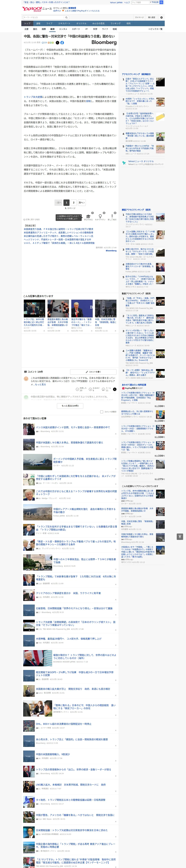This screenshot has width=186, height=868.
Task: Switch to the 国際 category
Action: tap(44, 29)
